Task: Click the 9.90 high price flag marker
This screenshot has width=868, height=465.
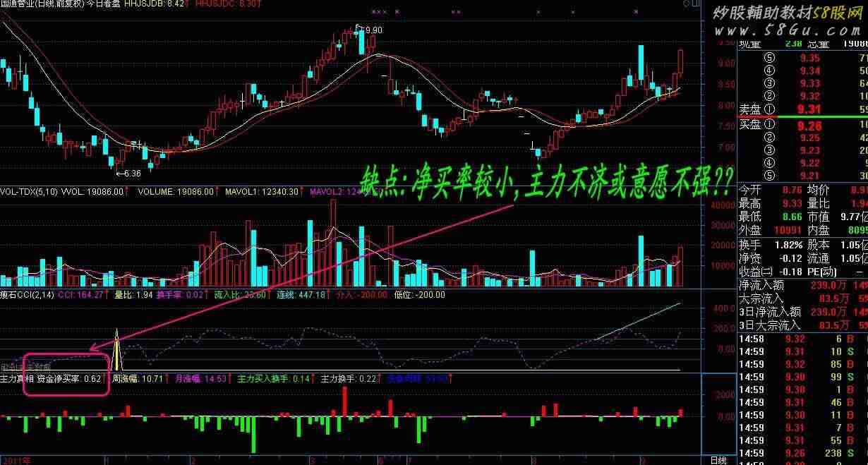Action: click(x=369, y=30)
